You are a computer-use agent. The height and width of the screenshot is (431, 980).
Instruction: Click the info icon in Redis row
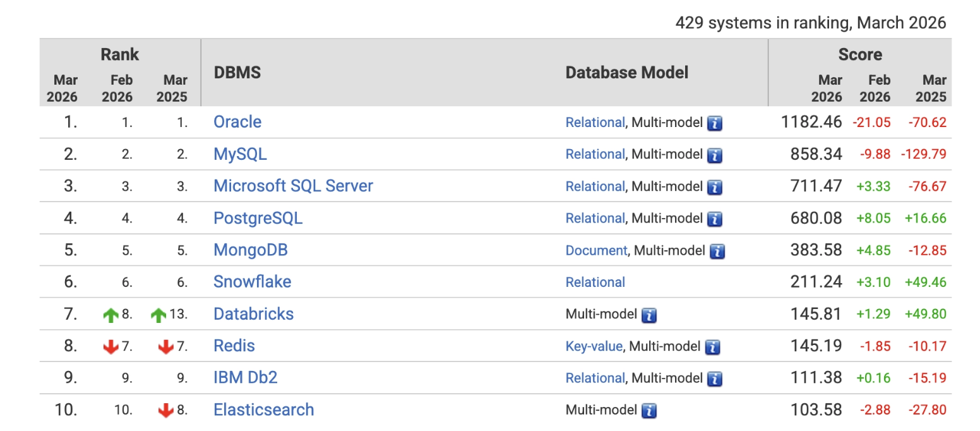coord(712,347)
